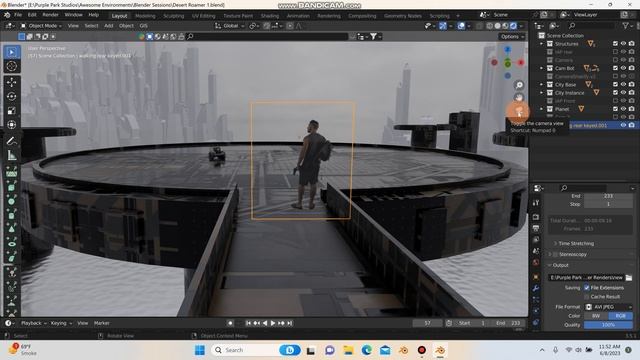
Task: Switch to the Geometry Nodes workspace tab
Action: coord(402,16)
